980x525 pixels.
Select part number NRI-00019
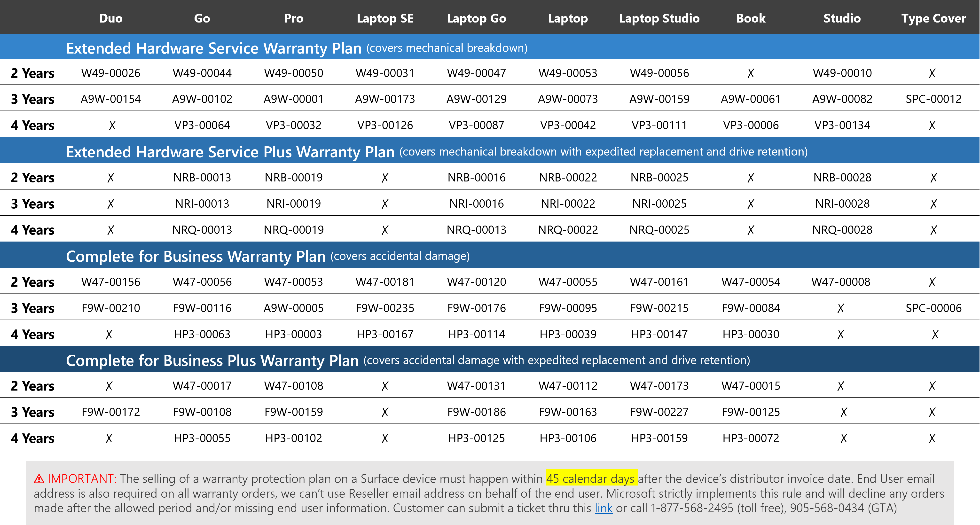pyautogui.click(x=293, y=204)
